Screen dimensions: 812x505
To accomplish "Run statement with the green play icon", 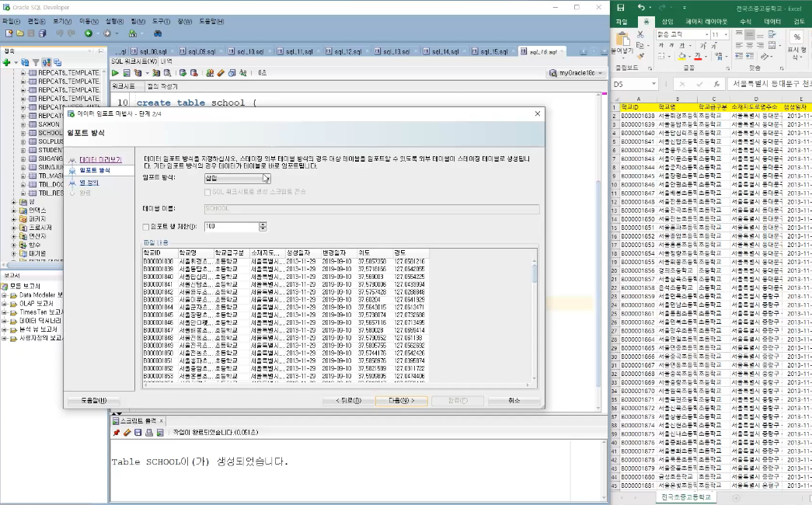I will pos(115,73).
